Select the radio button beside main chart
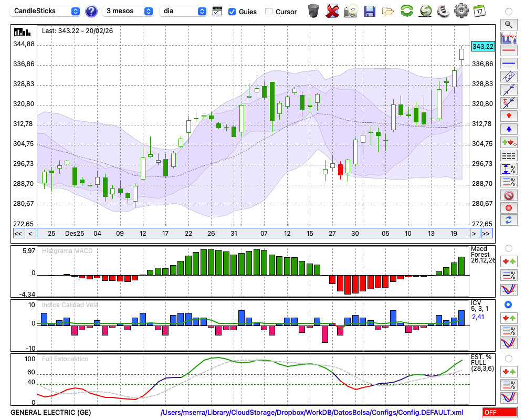This screenshot has height=420, width=525. [509, 12]
